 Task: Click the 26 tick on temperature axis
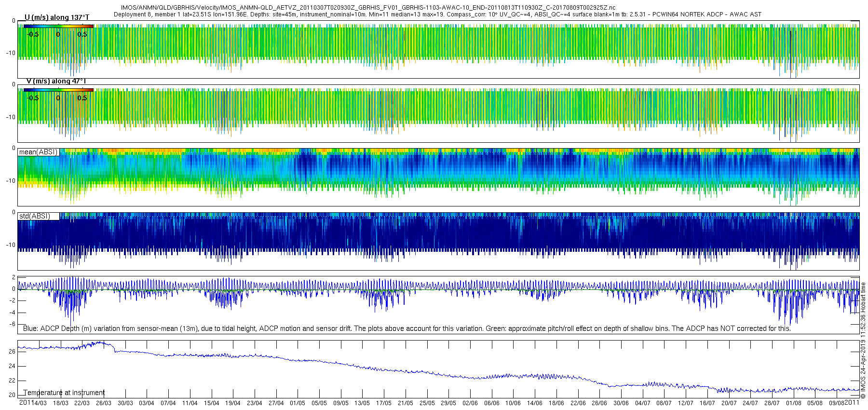click(12, 352)
